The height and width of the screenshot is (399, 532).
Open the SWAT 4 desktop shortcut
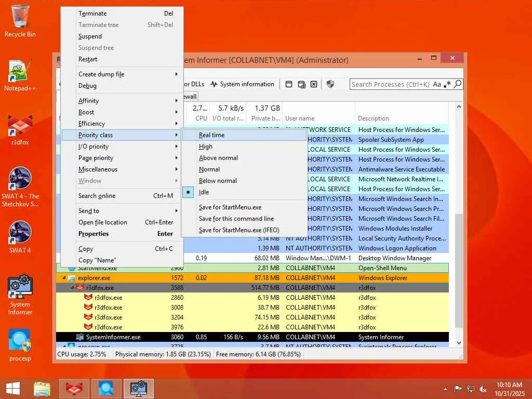pyautogui.click(x=20, y=237)
